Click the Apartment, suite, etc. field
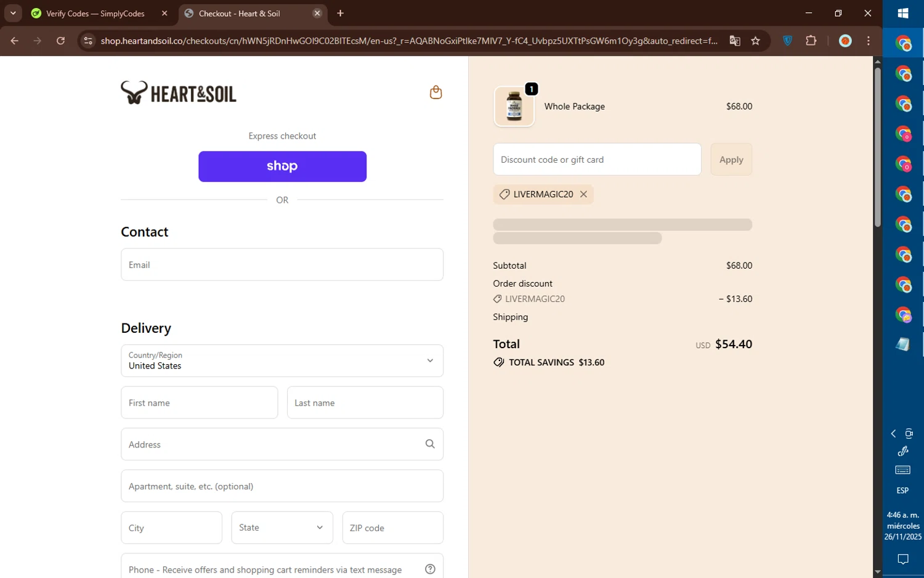Viewport: 924px width, 578px height. tap(282, 486)
